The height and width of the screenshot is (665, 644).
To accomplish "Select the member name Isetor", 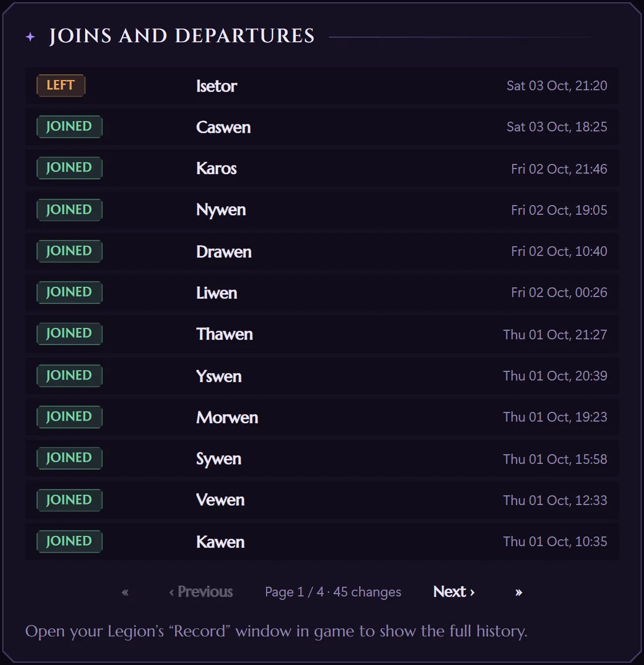I will click(x=216, y=86).
